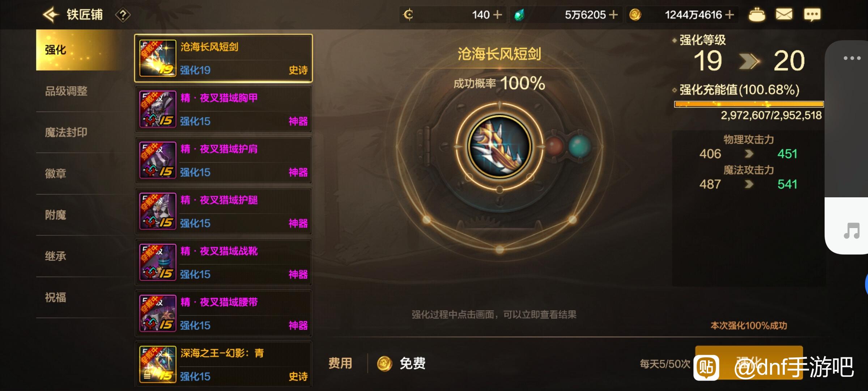Select 精·夜叉猎域胸甲 from equipment list
The width and height of the screenshot is (868, 391).
pos(224,109)
